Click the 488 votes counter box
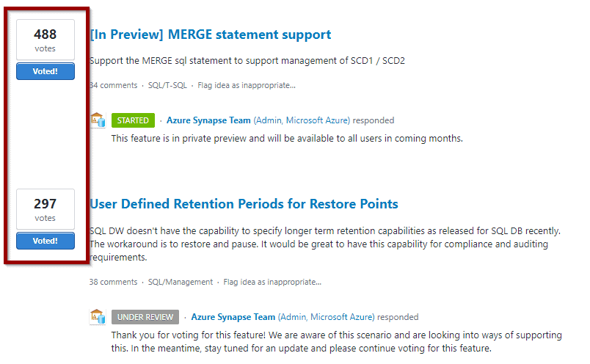Screen dimensions: 590x364 tap(45, 40)
